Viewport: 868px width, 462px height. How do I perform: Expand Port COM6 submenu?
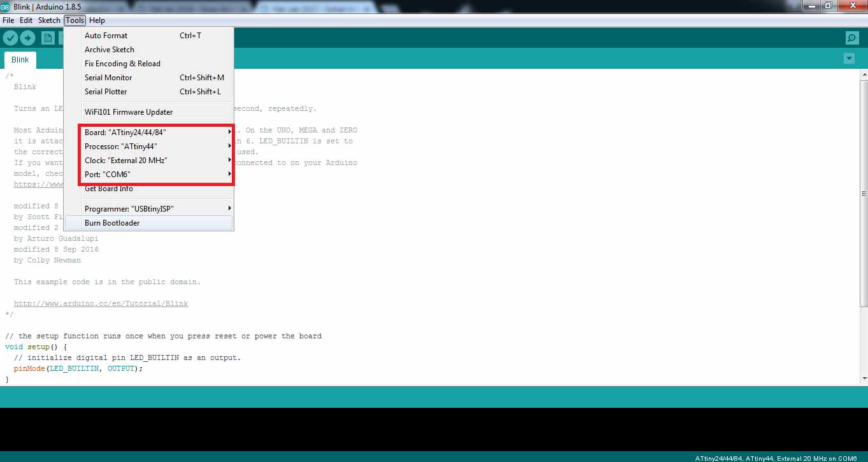149,175
